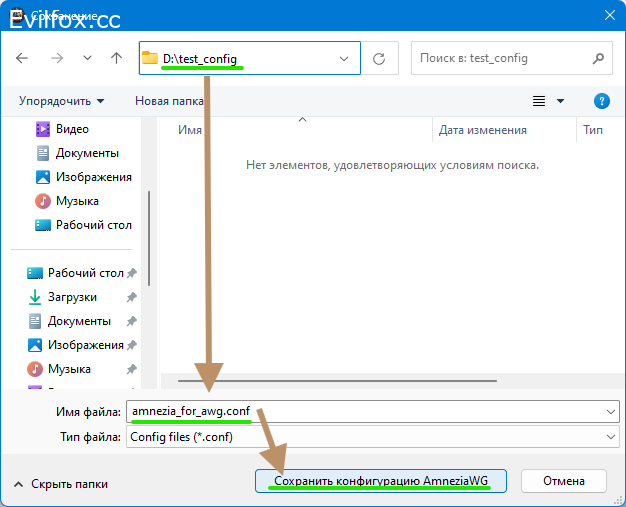This screenshot has height=507, width=626.
Task: Open the view options dropdown arrow
Action: 560,101
